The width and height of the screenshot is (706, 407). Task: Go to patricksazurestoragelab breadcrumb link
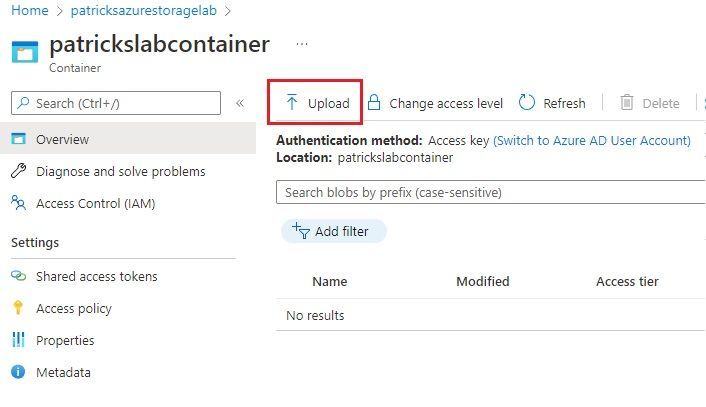(x=144, y=10)
